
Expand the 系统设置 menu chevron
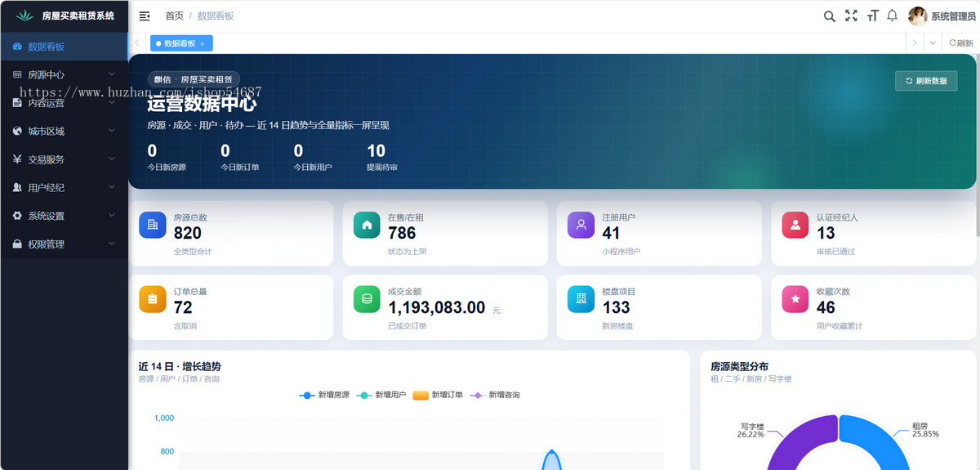coord(112,216)
